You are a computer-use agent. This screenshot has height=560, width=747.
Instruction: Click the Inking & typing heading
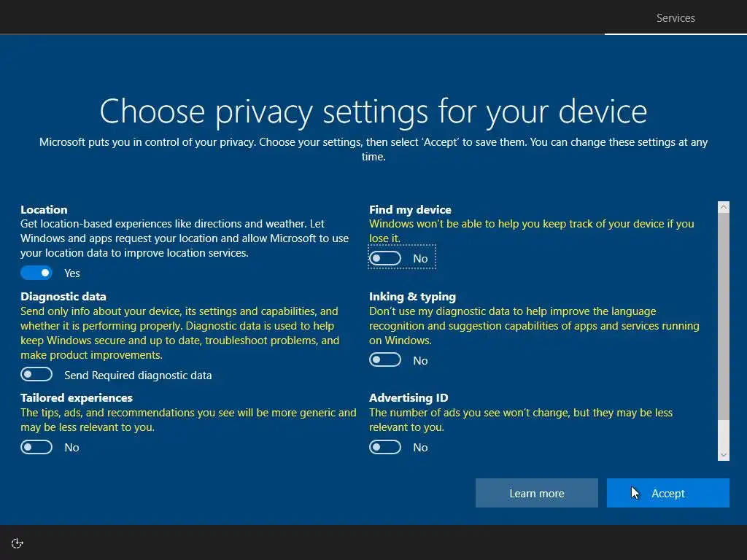coord(413,296)
